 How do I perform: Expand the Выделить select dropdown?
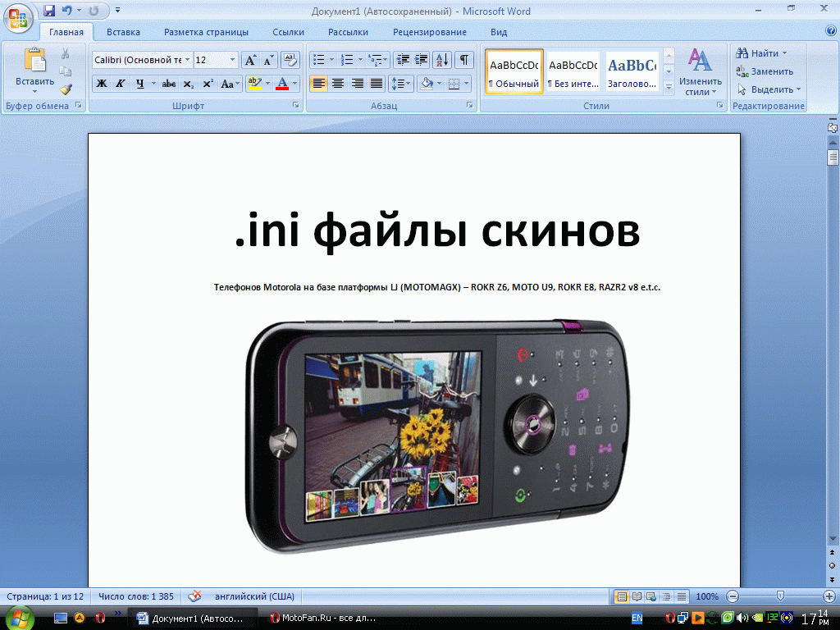798,89
